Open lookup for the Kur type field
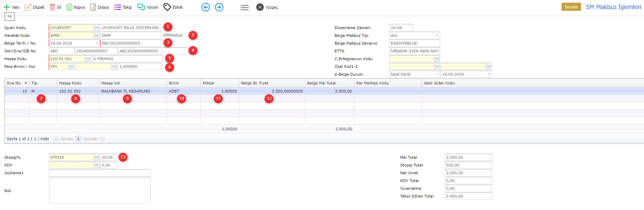Screen dimensions: 644x210 click(x=114, y=66)
